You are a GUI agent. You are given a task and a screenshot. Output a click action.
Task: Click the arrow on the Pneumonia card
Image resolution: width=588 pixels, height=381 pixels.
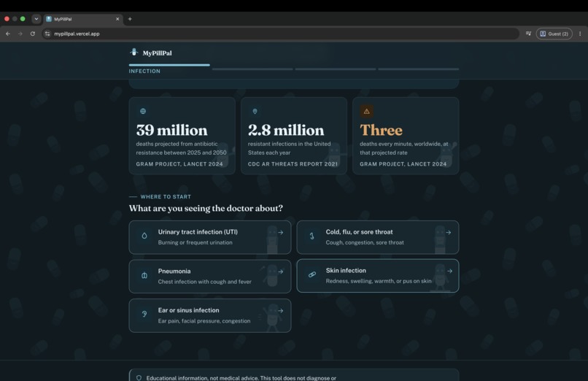tap(280, 272)
